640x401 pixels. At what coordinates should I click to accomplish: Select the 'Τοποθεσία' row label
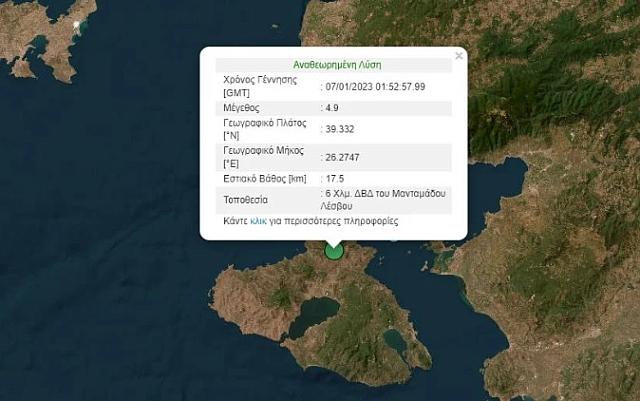click(x=245, y=200)
